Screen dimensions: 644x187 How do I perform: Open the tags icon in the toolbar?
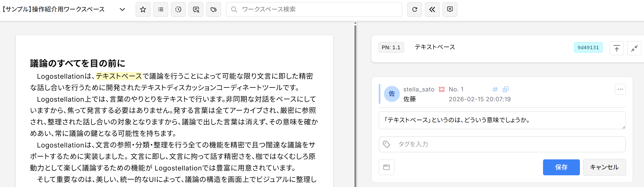(214, 9)
